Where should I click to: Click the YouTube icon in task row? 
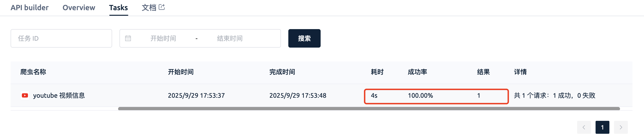point(25,95)
